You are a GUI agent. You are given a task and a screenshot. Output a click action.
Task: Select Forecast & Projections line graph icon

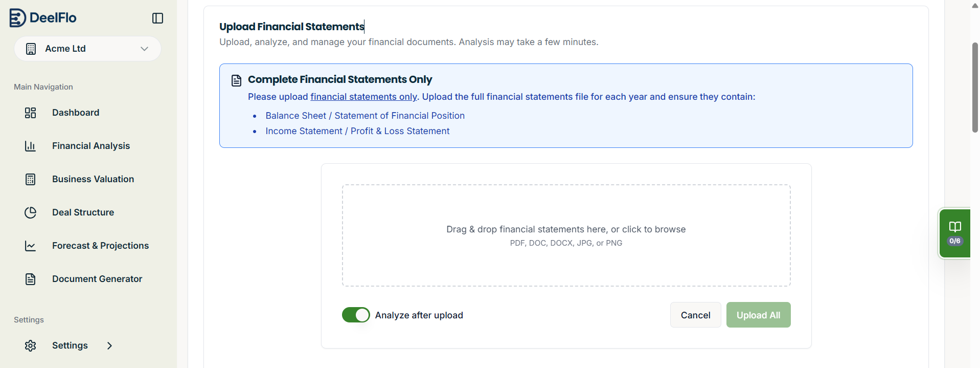pyautogui.click(x=30, y=246)
